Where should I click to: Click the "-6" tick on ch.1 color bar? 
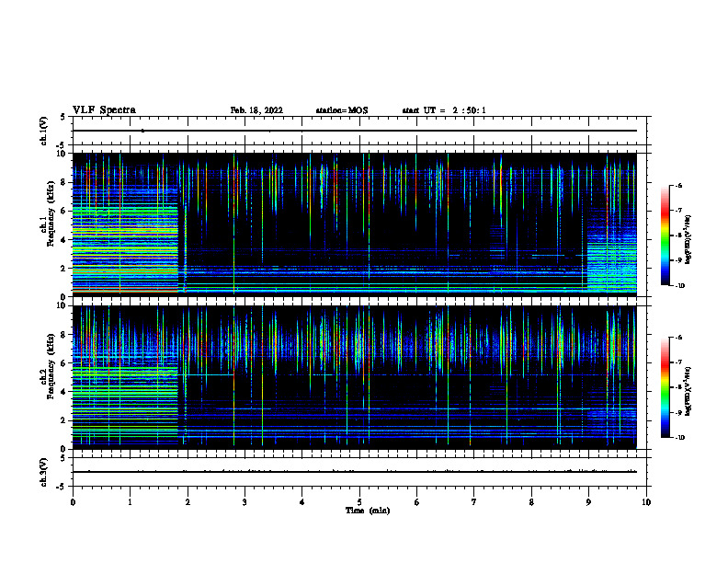(x=678, y=185)
